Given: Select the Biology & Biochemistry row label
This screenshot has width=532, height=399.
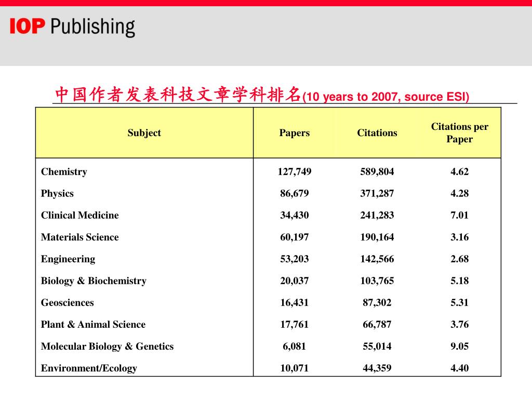Looking at the screenshot, I should 94,281.
